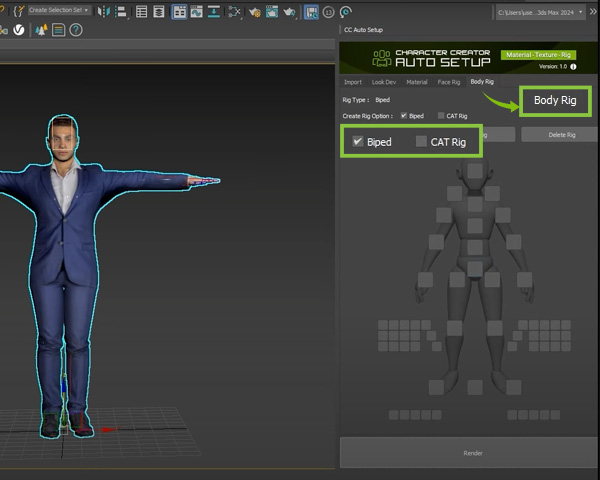Switch to the Look Dev tab
The height and width of the screenshot is (480, 600).
pyautogui.click(x=384, y=82)
